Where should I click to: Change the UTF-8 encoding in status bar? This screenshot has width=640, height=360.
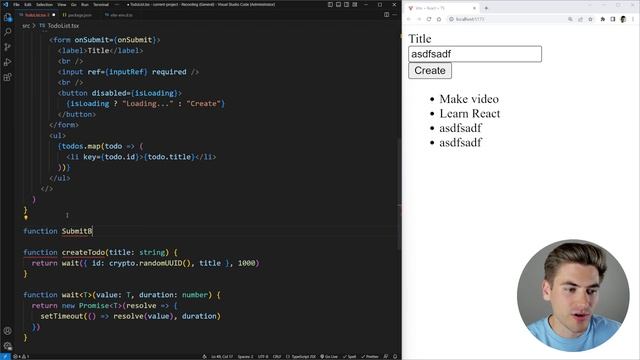(x=263, y=356)
